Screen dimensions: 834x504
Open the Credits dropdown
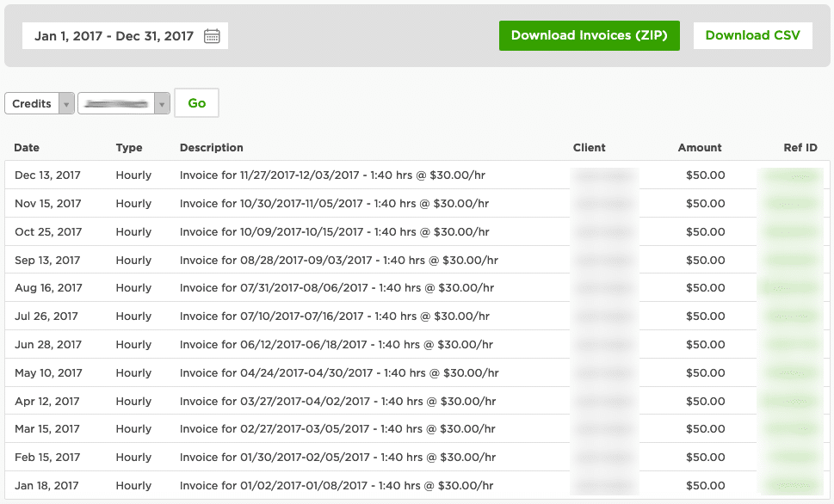(x=40, y=103)
